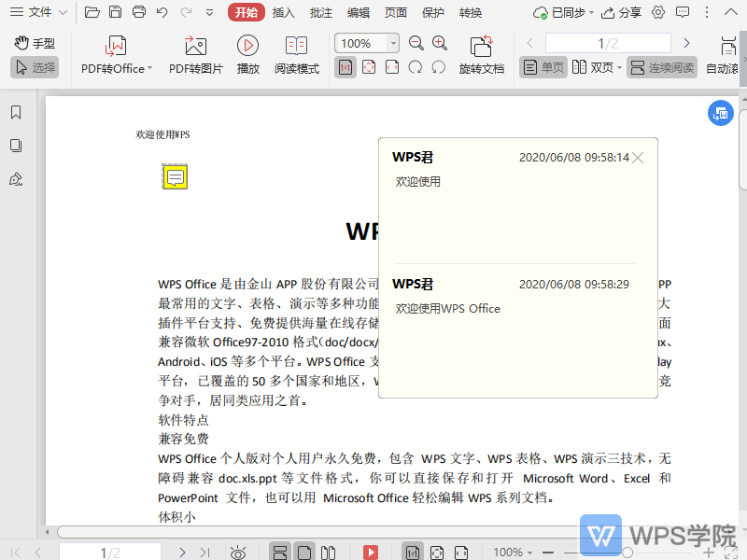Toggle 连续阅读 continuous reading mode
This screenshot has height=560, width=747.
(662, 67)
